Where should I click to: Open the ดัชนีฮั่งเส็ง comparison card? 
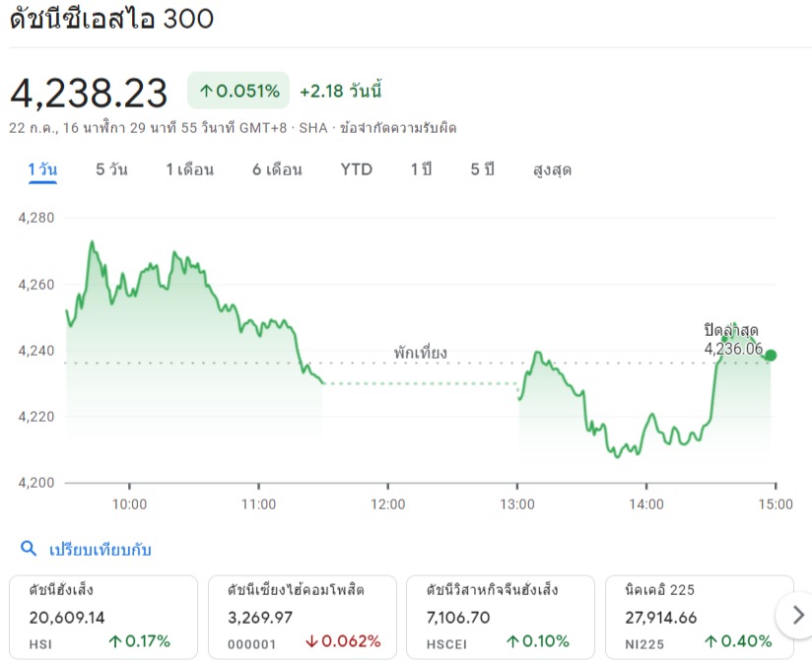tap(103, 618)
